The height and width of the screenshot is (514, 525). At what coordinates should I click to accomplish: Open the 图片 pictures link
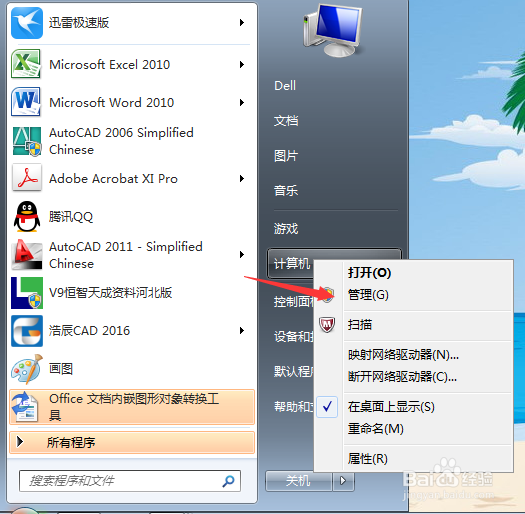[286, 156]
